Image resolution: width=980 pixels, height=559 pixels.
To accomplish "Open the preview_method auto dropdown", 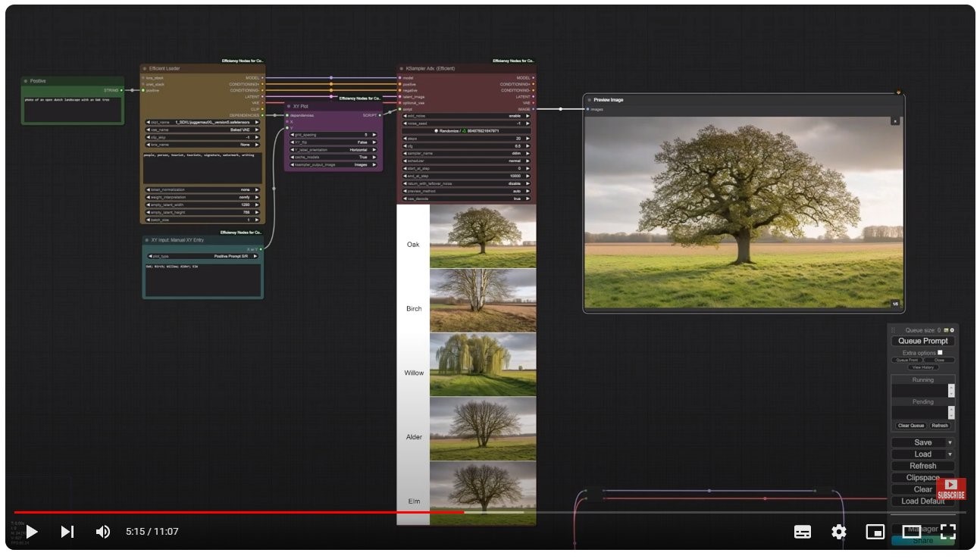I will pos(466,191).
